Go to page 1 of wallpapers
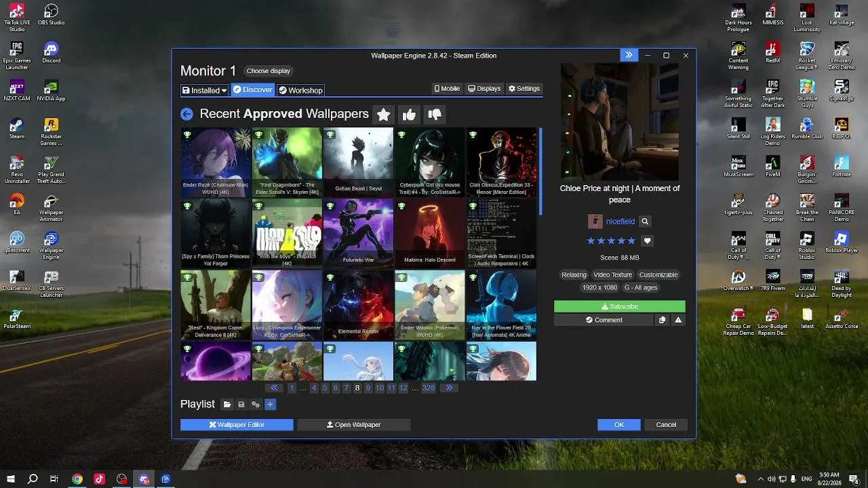868x488 pixels. point(292,388)
